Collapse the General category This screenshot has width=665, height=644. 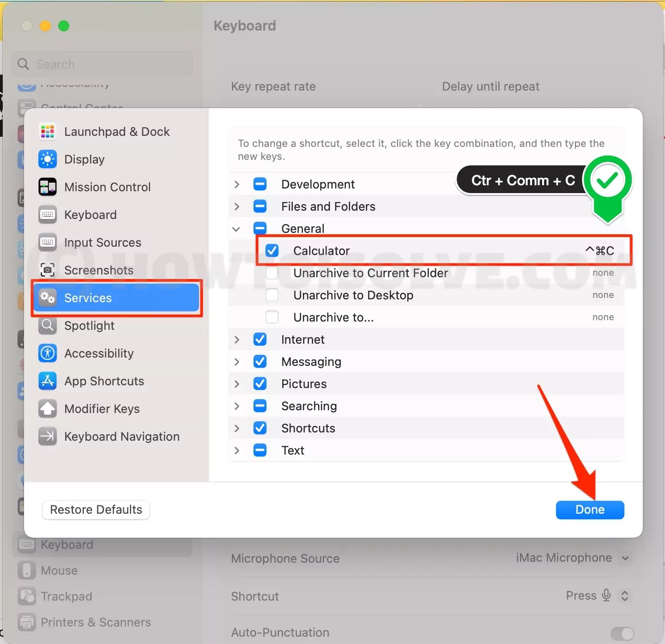pyautogui.click(x=236, y=228)
